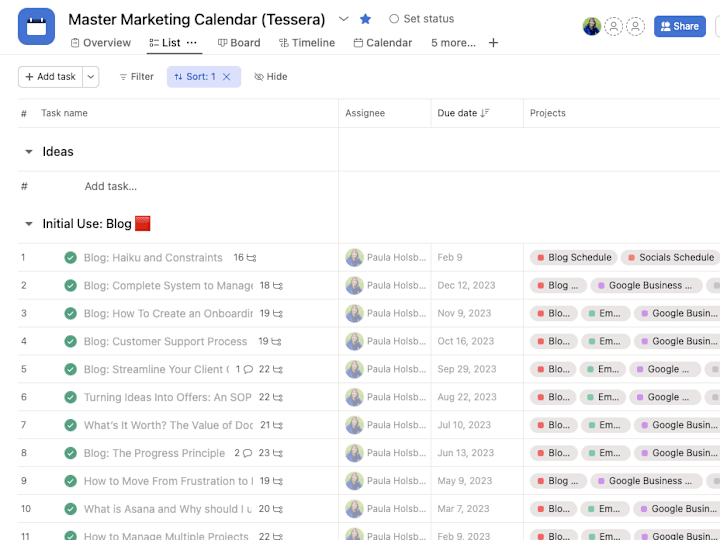Click Google Business tag on Dec 12, 2023 row
720x540 pixels.
coord(646,286)
